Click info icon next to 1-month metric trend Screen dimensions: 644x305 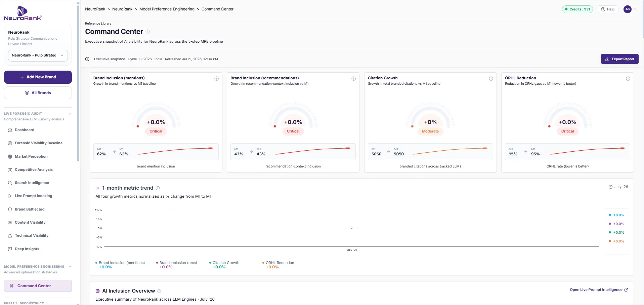158,188
